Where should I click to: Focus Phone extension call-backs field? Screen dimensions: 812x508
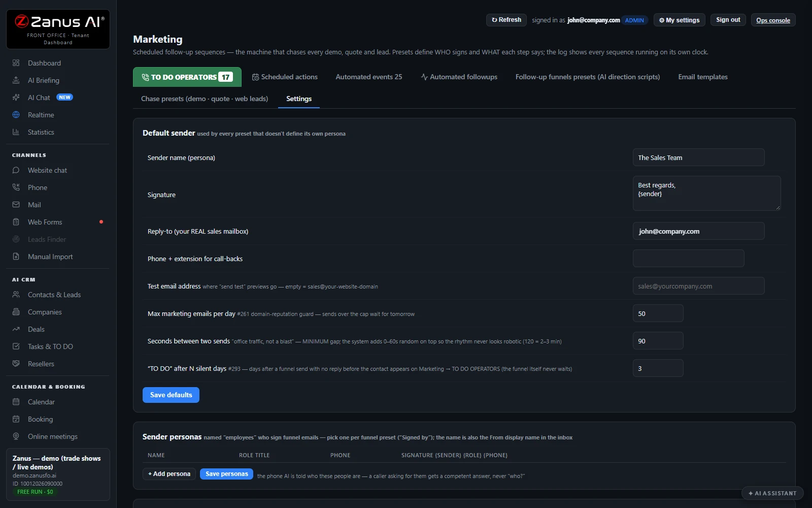688,259
